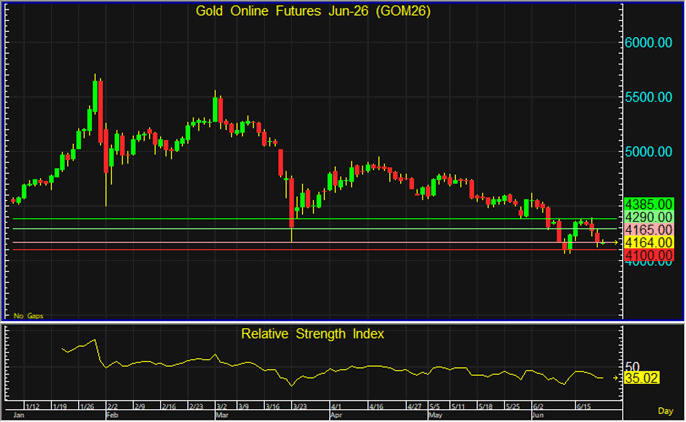This screenshot has width=686, height=422.
Task: Select the RSI 50 axis label
Action: point(633,366)
